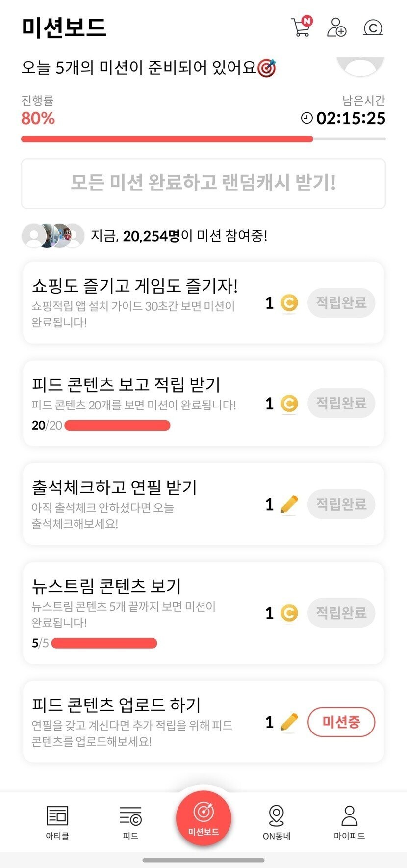Image resolution: width=407 pixels, height=868 pixels.
Task: Select the 뉴스트림 콘텐츠 보기 mission title
Action: coord(106,586)
